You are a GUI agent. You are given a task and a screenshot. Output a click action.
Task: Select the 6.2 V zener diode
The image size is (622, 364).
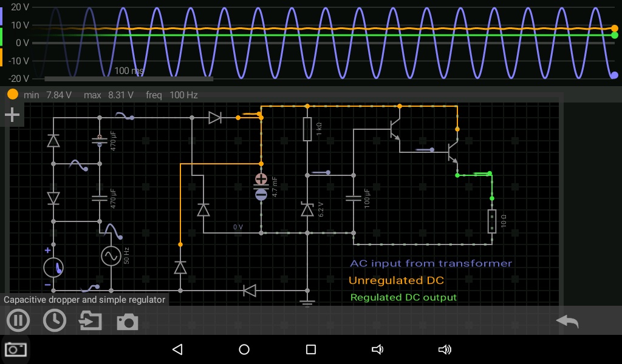[307, 209]
